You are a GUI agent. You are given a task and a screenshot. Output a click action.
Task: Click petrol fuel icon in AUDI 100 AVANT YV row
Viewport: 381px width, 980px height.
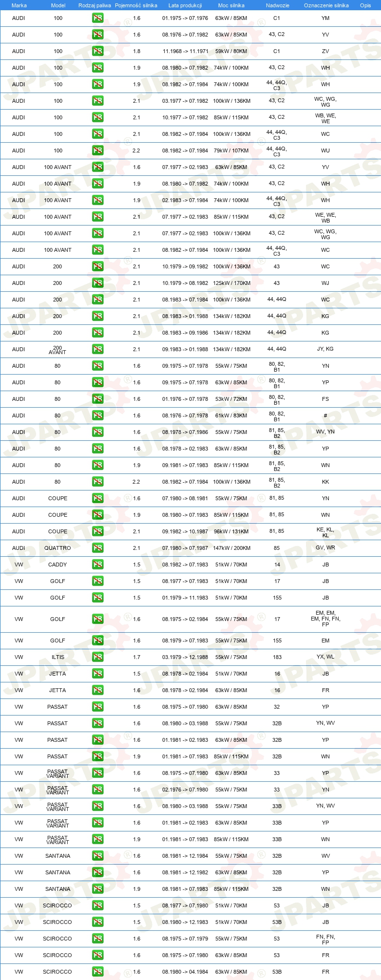click(x=97, y=167)
